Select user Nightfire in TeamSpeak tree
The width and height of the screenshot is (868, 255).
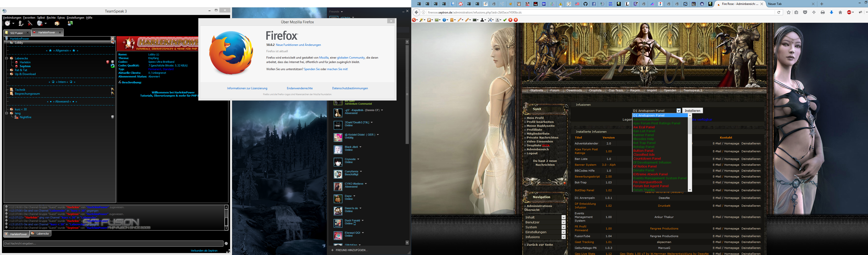tap(26, 117)
